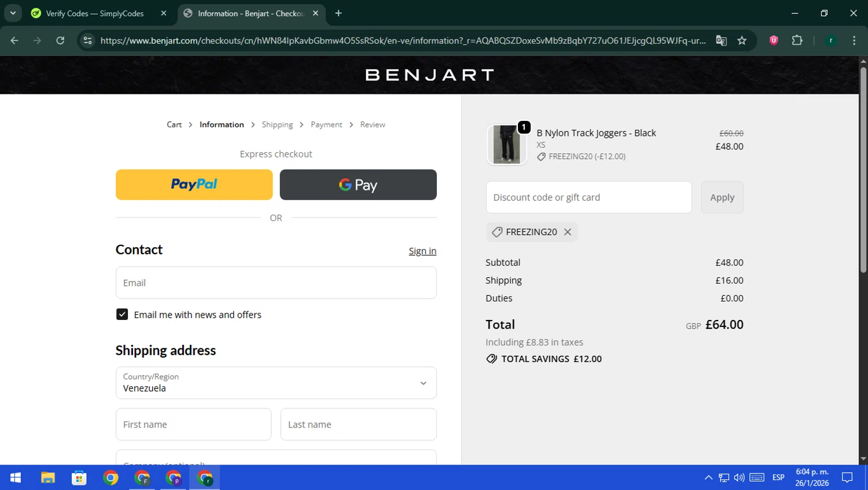
Task: Click the ESP language indicator
Action: (778, 478)
